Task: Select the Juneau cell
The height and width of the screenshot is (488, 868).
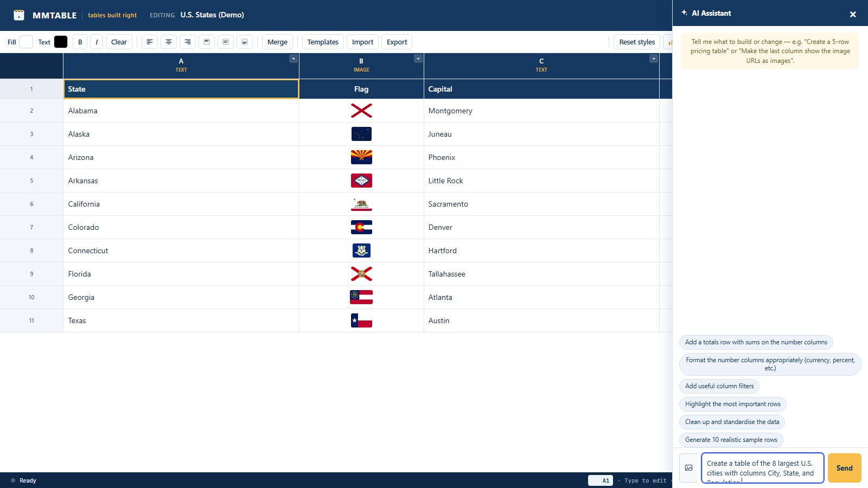Action: click(541, 134)
